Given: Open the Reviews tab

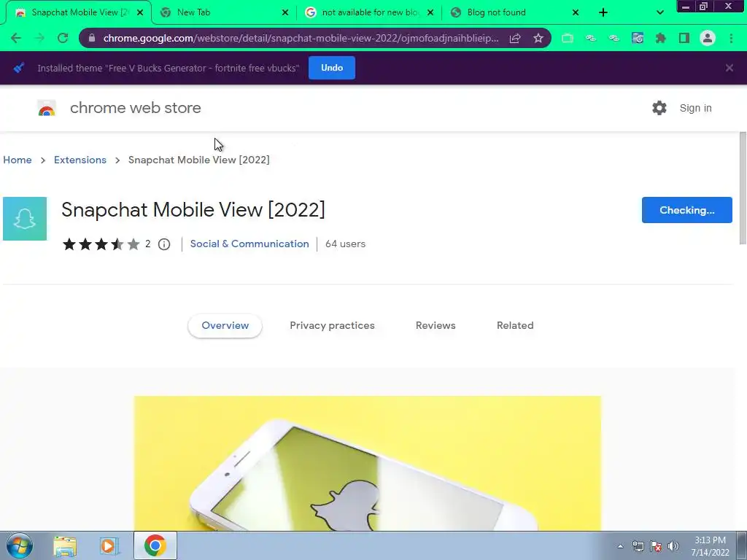Looking at the screenshot, I should pyautogui.click(x=436, y=326).
